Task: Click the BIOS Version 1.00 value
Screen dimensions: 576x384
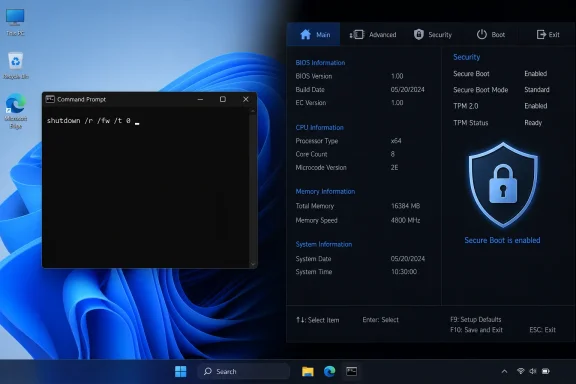Action: point(397,76)
